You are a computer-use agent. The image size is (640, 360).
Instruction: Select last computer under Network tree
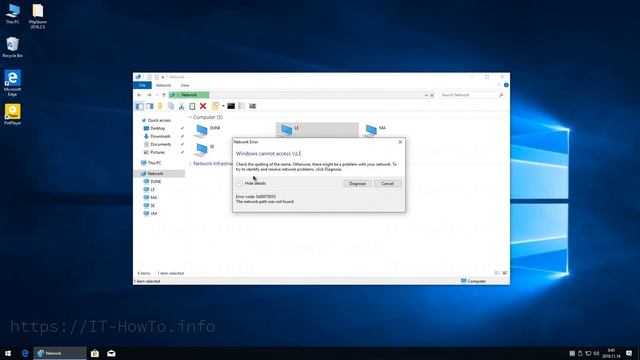[153, 213]
